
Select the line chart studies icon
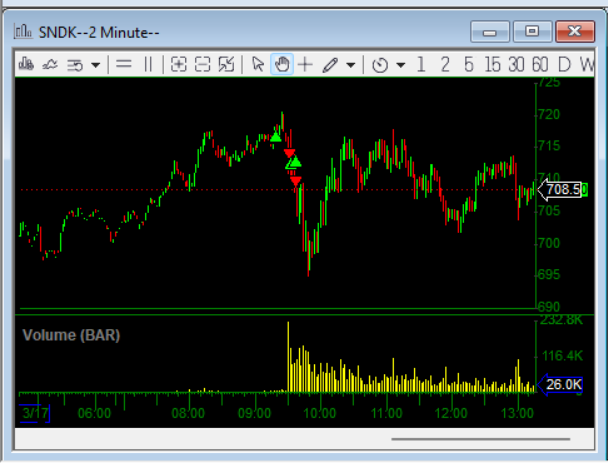[50, 64]
